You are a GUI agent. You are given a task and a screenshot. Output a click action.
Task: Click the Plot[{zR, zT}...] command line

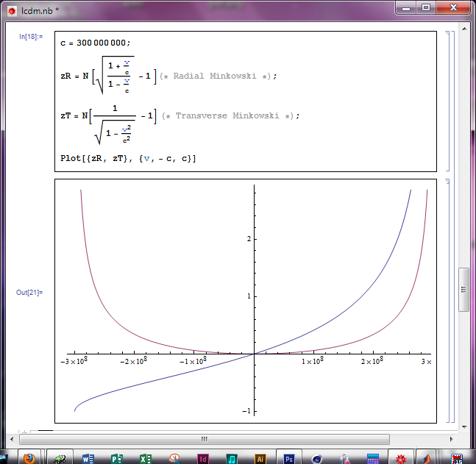128,158
